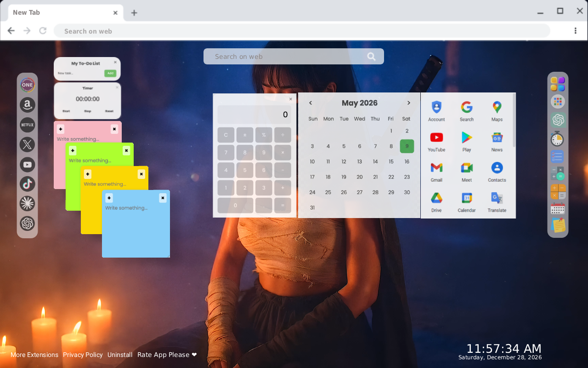Click the browser address bar
The image size is (588, 368).
tap(302, 31)
